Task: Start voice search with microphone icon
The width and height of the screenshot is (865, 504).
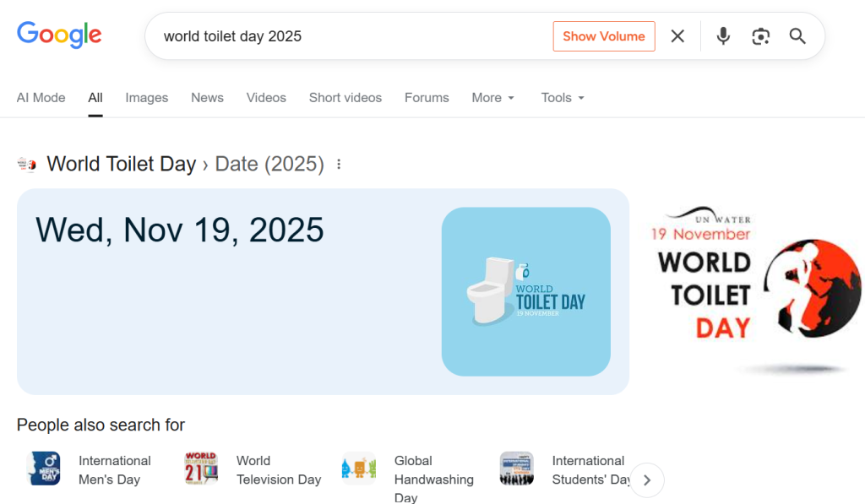Action: pyautogui.click(x=723, y=36)
